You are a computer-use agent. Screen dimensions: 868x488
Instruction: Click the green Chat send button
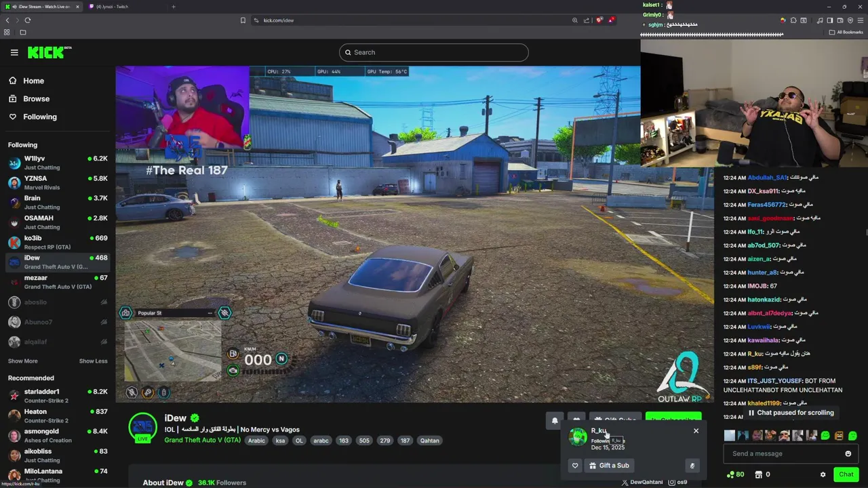(846, 474)
